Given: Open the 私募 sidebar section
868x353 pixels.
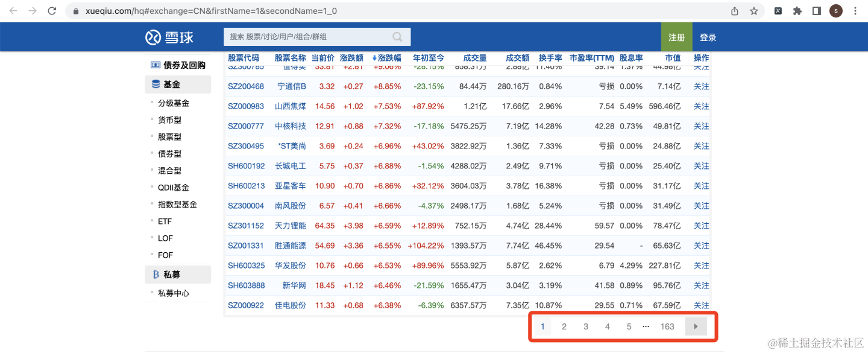Looking at the screenshot, I should [x=178, y=275].
